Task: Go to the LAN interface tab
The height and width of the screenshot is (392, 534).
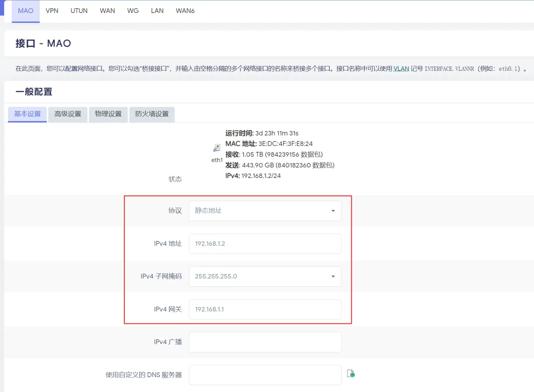Action: [157, 11]
